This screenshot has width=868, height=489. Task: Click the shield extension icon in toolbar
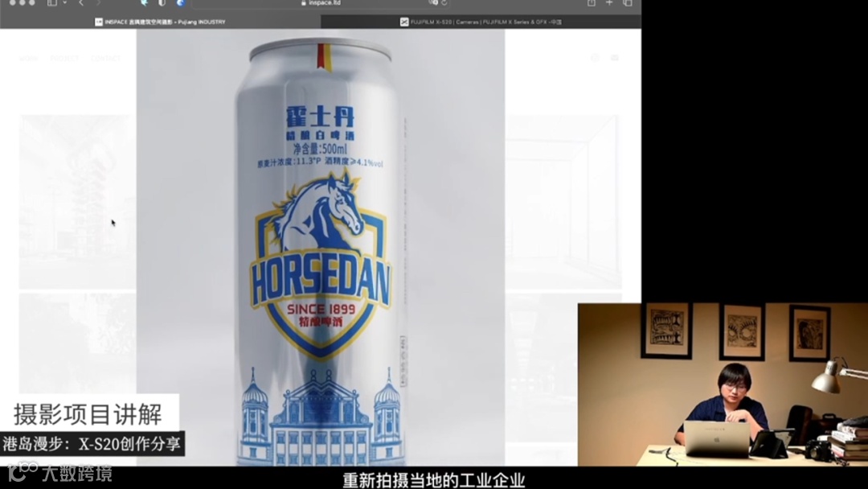point(162,2)
